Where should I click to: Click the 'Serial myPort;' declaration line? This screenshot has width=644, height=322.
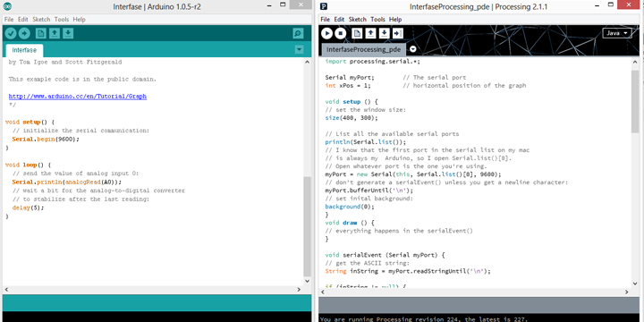tap(350, 77)
